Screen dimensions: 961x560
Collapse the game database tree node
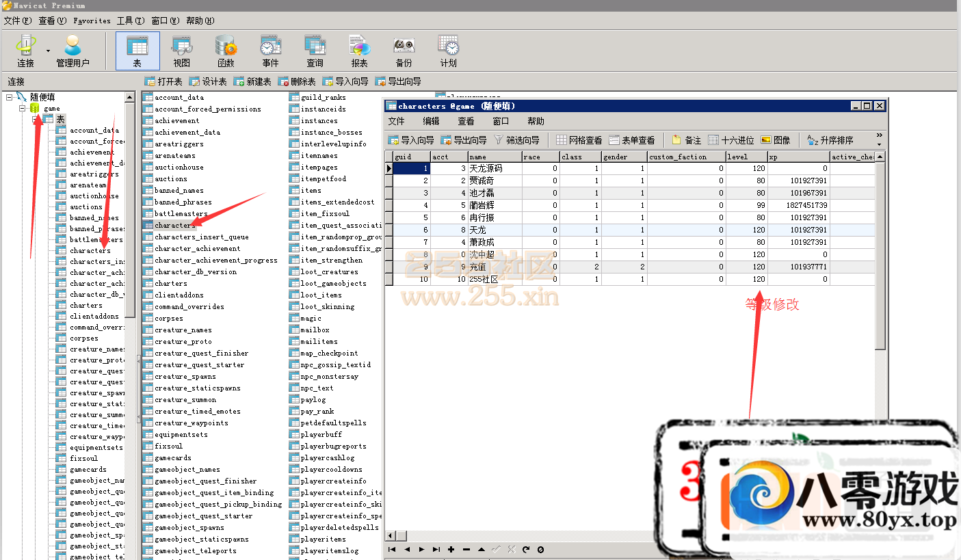coord(23,108)
